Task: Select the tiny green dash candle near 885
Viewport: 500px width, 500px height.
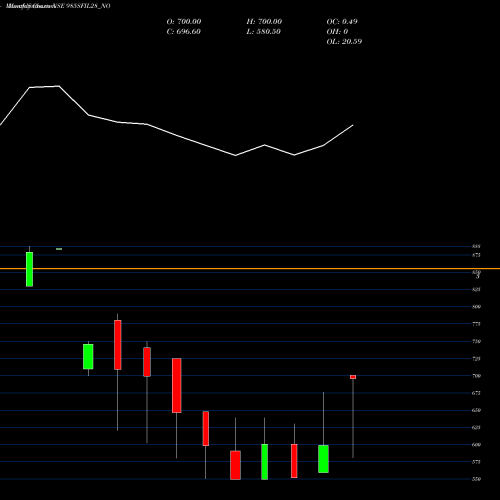Action: point(59,249)
